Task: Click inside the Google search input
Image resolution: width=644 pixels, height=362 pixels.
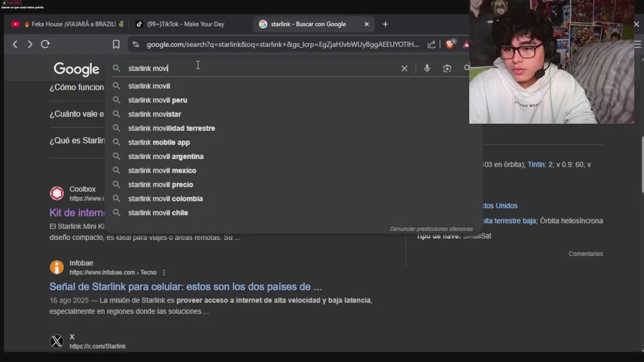Action: coord(262,68)
